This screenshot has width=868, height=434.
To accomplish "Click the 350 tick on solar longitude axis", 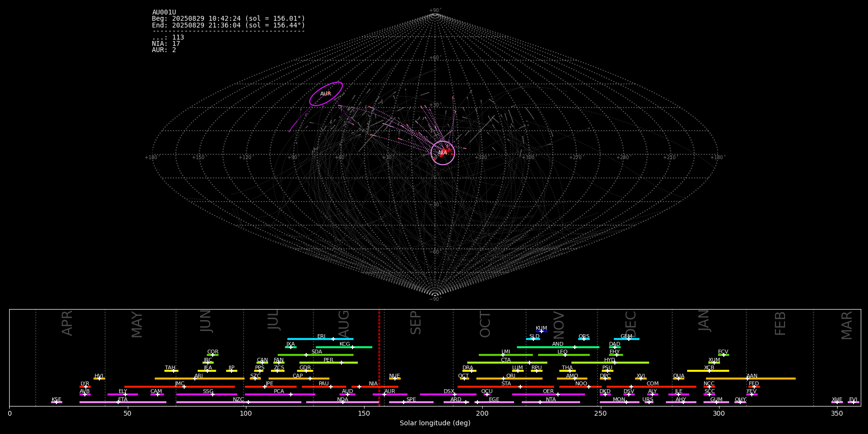I will tap(837, 413).
